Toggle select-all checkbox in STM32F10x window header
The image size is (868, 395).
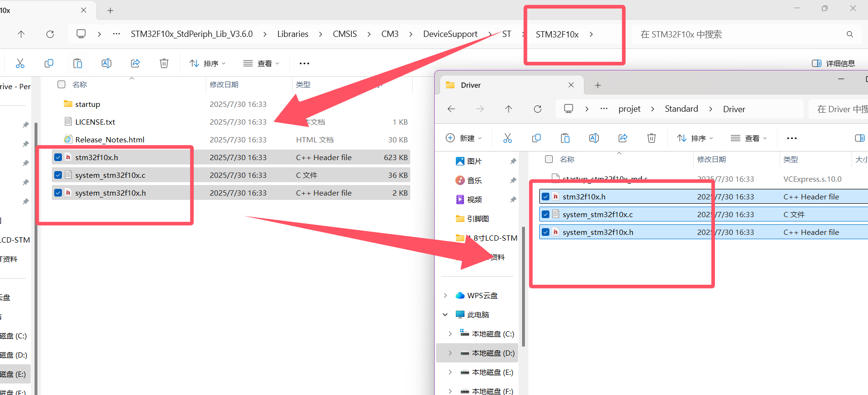[61, 84]
